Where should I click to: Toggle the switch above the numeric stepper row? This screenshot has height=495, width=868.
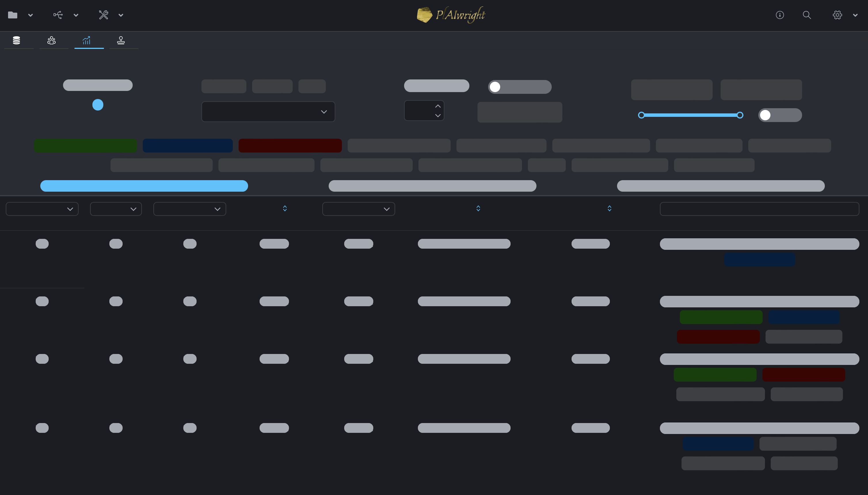point(519,87)
